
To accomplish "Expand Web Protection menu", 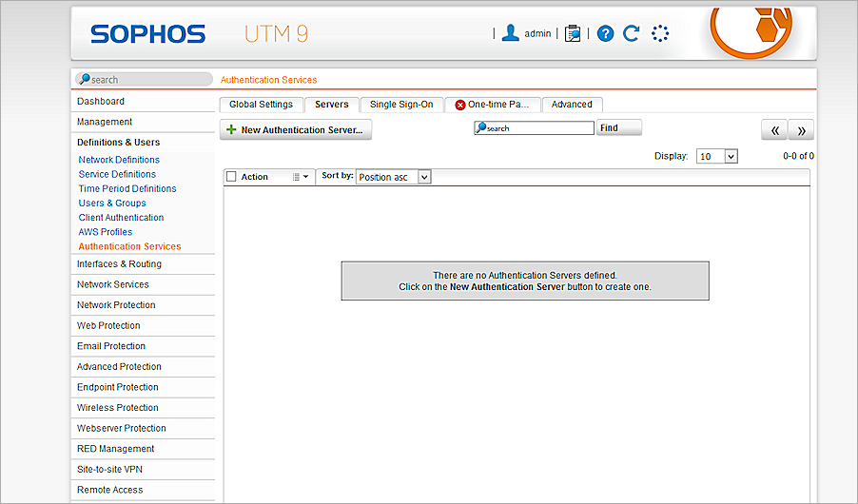I will tap(143, 325).
